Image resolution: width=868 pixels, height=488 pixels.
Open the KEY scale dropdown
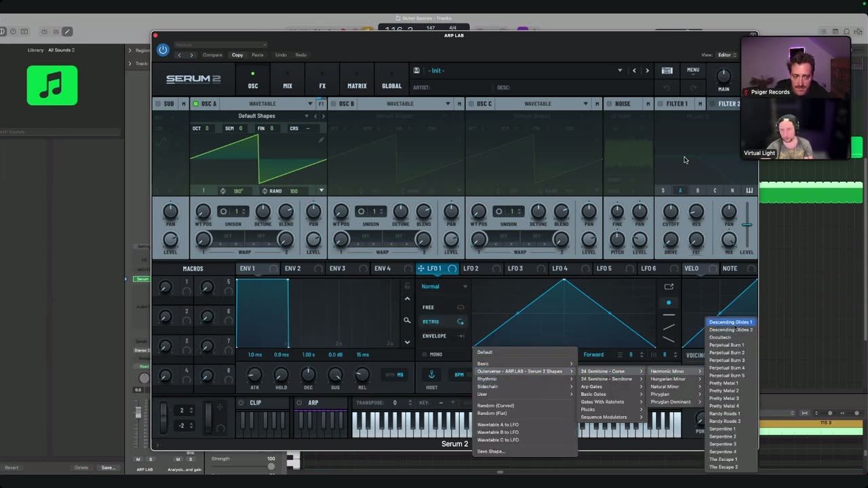click(441, 403)
